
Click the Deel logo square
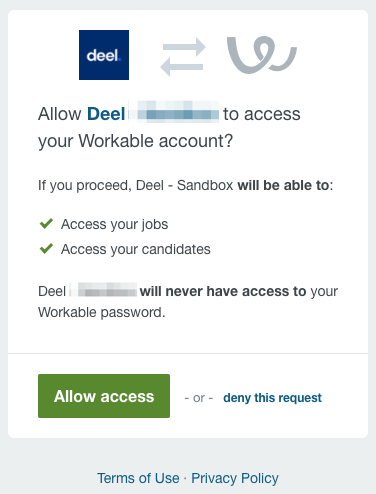(x=104, y=55)
